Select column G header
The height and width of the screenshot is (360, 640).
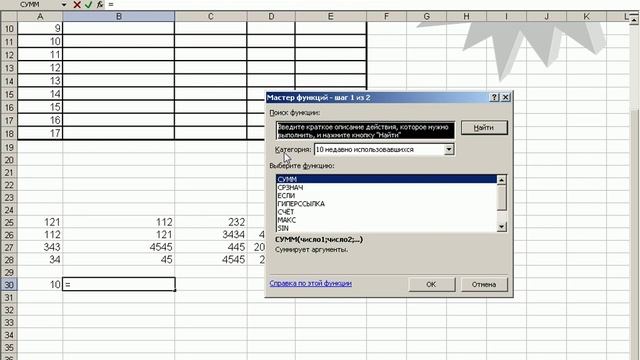point(427,17)
